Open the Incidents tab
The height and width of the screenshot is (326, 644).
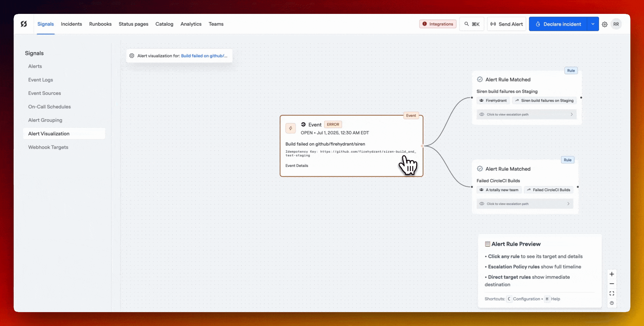click(71, 24)
